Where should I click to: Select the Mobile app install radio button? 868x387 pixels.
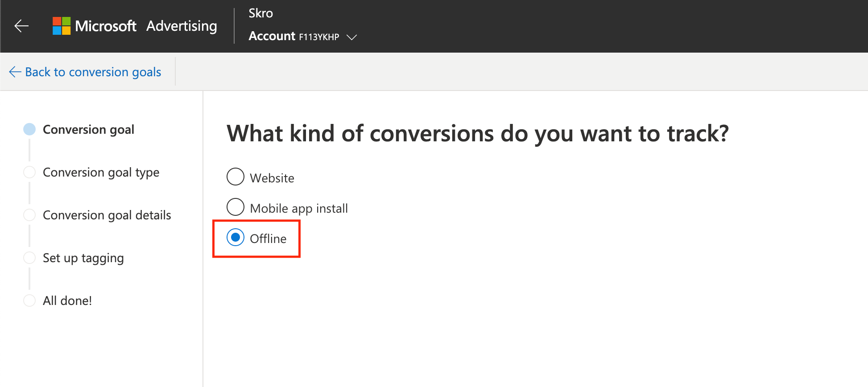236,207
